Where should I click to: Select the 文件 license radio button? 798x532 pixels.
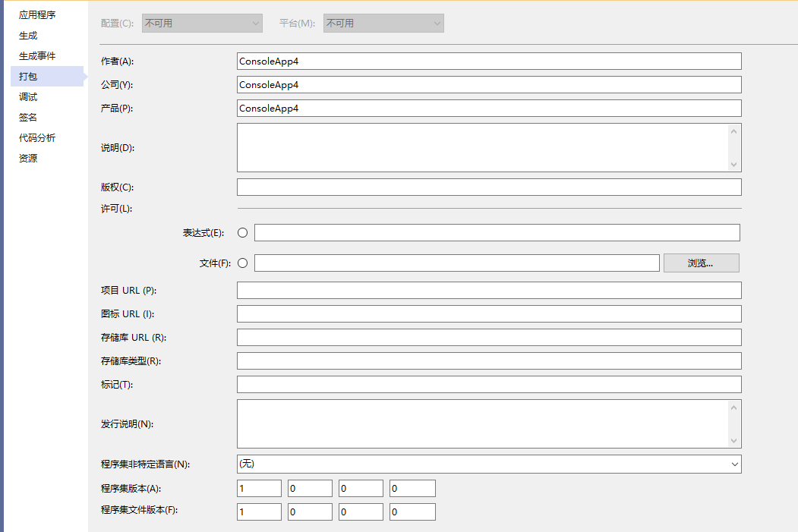tap(243, 263)
